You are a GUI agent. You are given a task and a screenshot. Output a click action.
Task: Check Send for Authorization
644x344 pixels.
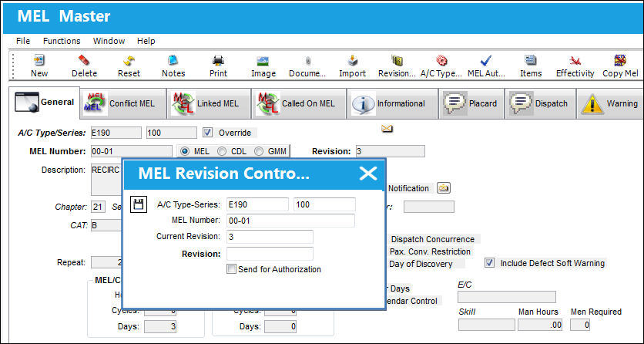[x=232, y=269]
